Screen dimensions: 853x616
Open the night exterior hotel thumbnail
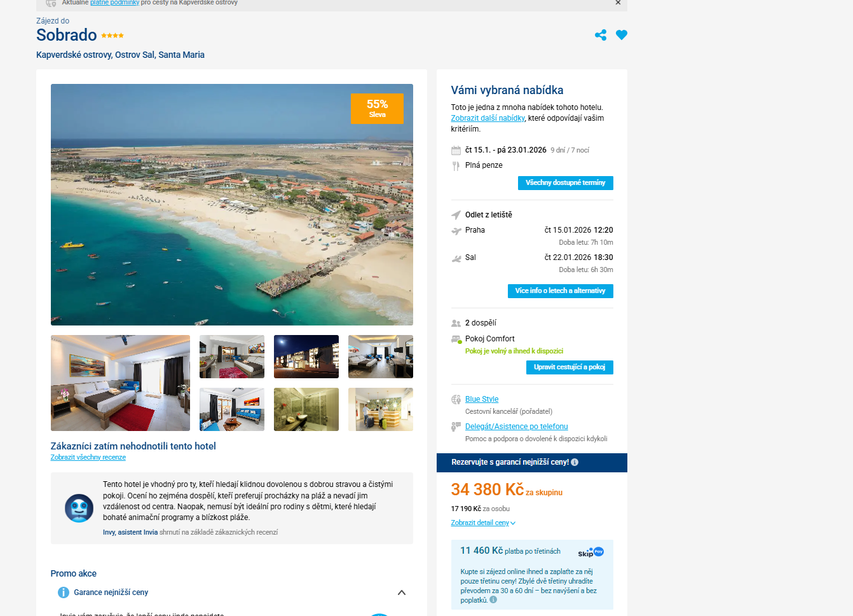306,357
